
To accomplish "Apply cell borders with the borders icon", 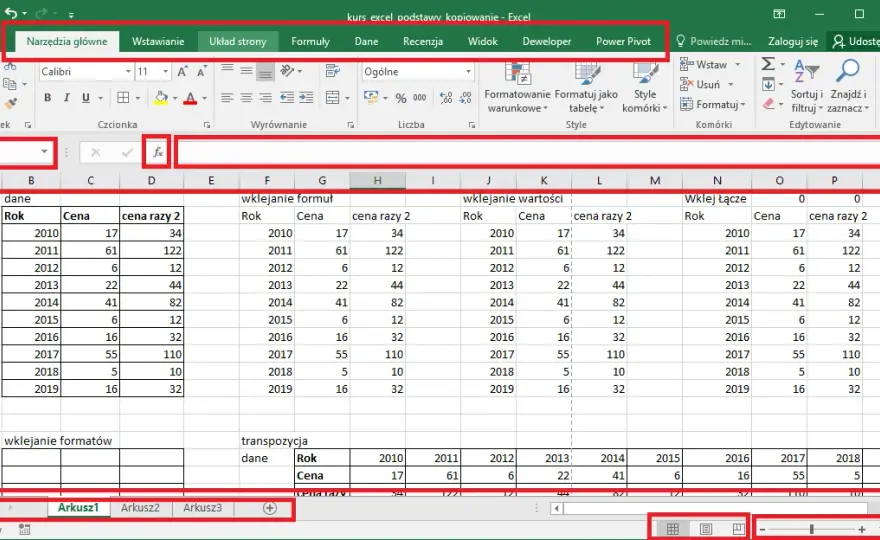I will pos(123,98).
